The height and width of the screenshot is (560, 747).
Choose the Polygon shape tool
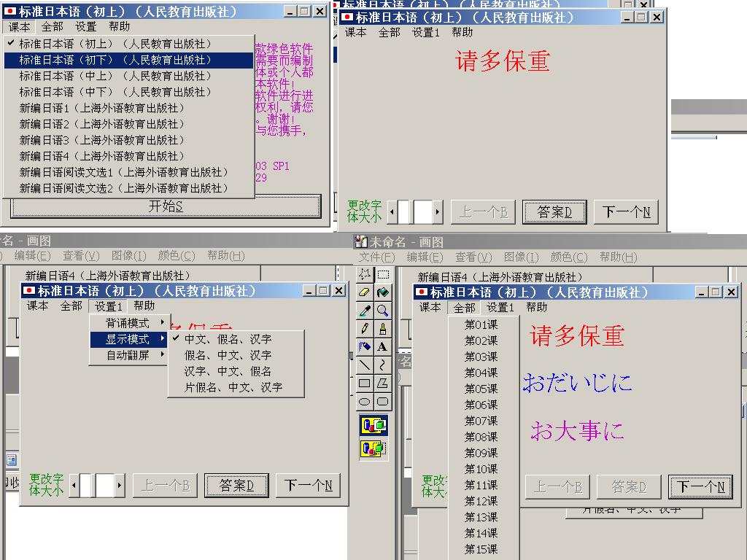(382, 383)
